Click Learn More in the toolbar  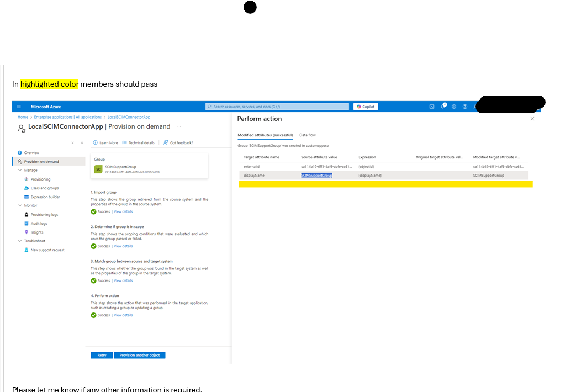[x=109, y=142]
